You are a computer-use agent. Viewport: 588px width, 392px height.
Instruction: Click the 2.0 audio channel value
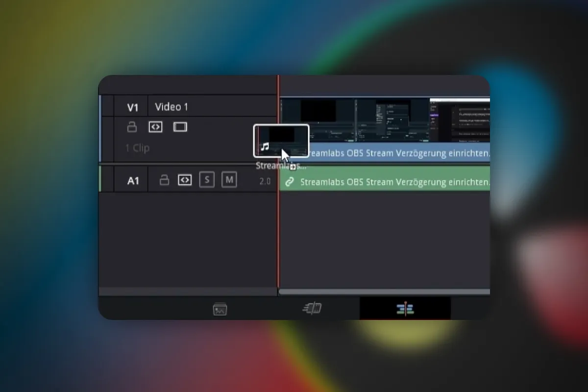pyautogui.click(x=265, y=181)
